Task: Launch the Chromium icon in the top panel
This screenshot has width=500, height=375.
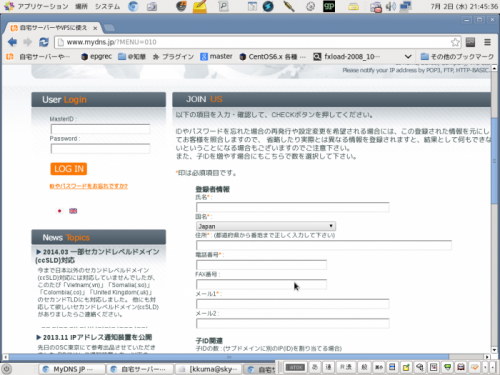Action: tap(133, 6)
